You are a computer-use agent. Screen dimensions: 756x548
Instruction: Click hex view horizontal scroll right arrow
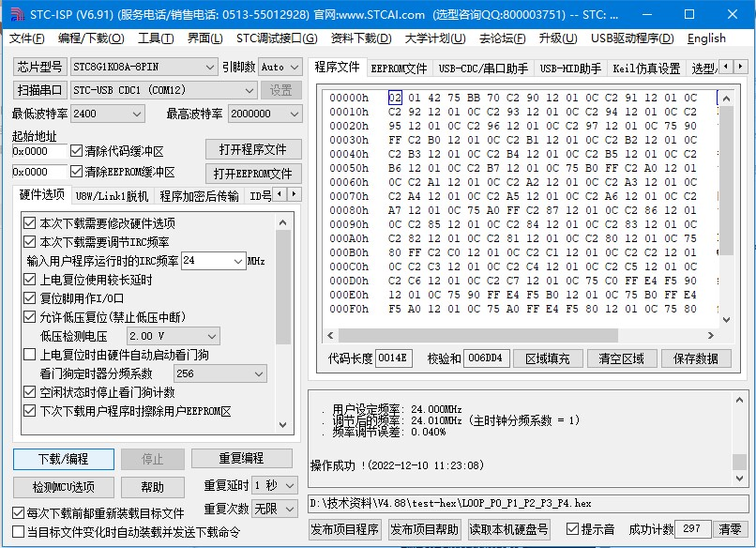point(711,335)
